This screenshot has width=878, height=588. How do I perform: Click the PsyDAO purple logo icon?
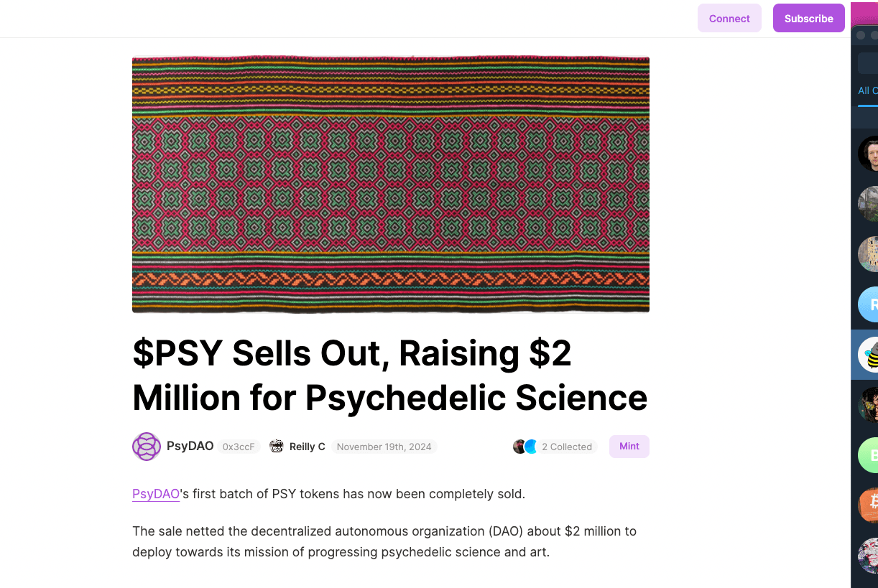click(147, 446)
